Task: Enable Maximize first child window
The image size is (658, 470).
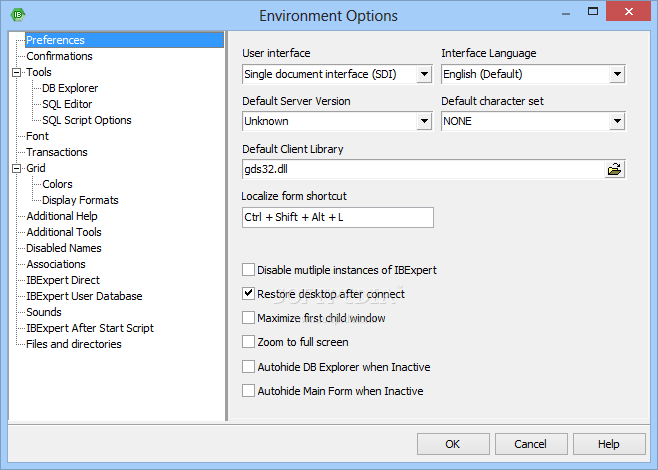Action: coord(248,318)
